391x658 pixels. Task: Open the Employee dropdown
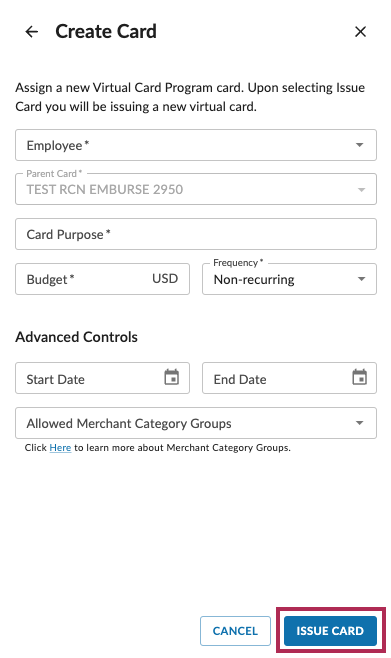coord(196,145)
